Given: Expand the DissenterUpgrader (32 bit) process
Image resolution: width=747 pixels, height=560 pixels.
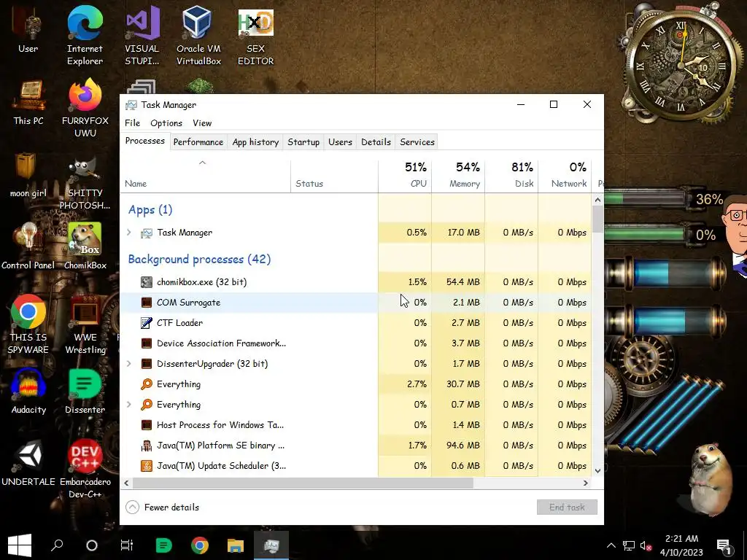Looking at the screenshot, I should pyautogui.click(x=128, y=363).
